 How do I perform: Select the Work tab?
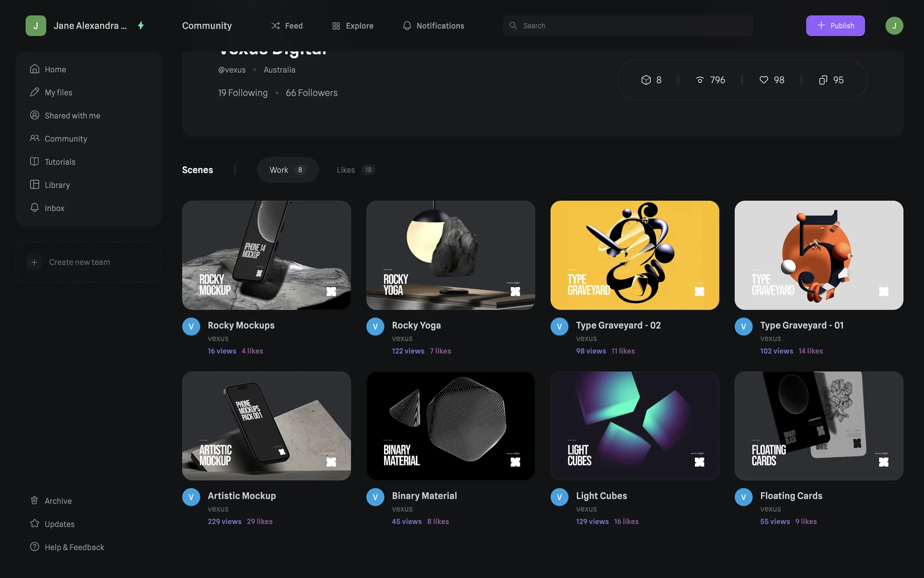287,170
